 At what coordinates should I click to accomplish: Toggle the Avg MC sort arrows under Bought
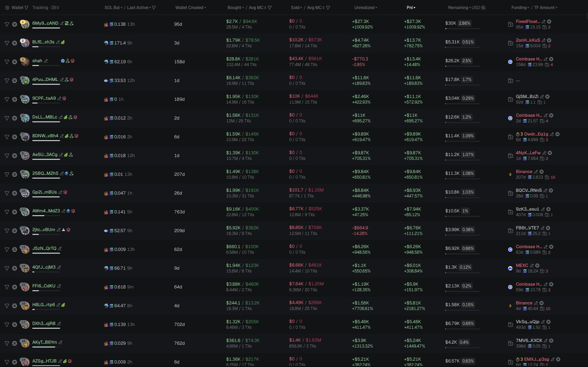(265, 8)
